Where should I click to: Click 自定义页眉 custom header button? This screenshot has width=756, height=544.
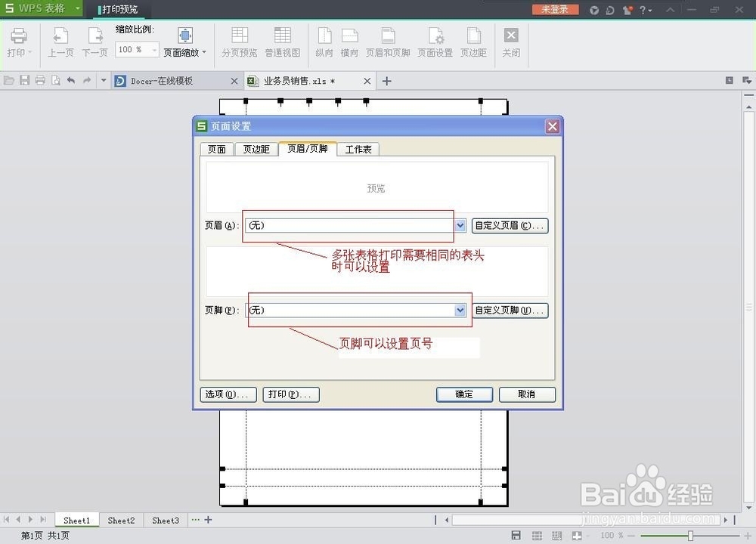coord(510,225)
